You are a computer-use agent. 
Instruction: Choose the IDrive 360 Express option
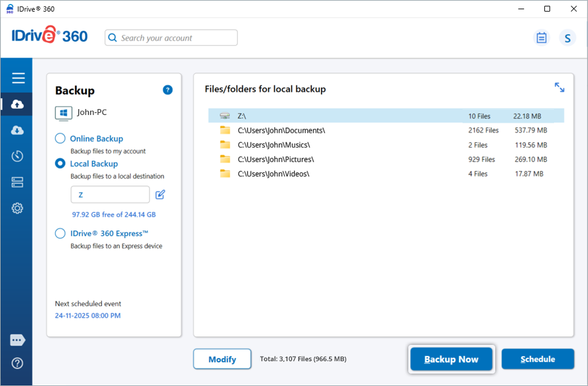click(x=60, y=233)
